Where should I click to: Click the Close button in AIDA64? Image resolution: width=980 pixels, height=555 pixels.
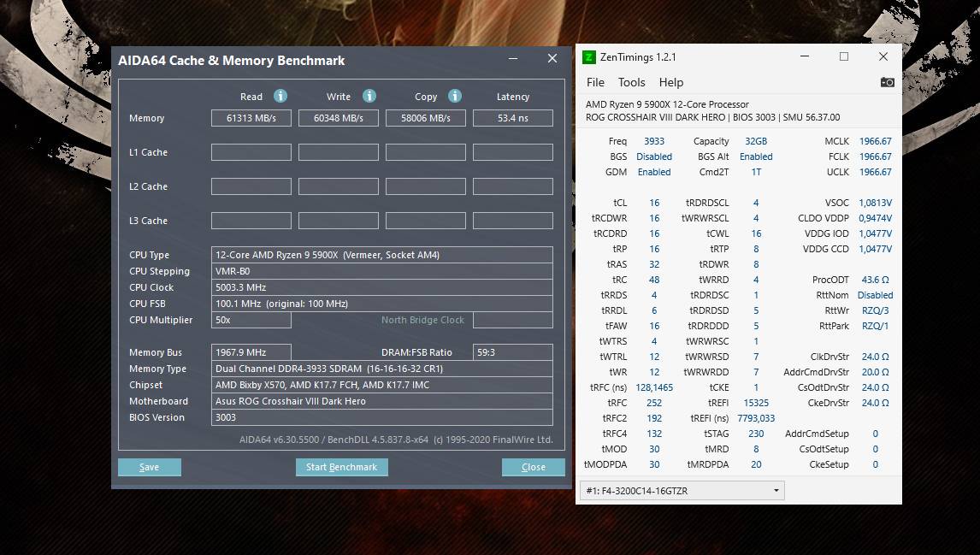[533, 467]
